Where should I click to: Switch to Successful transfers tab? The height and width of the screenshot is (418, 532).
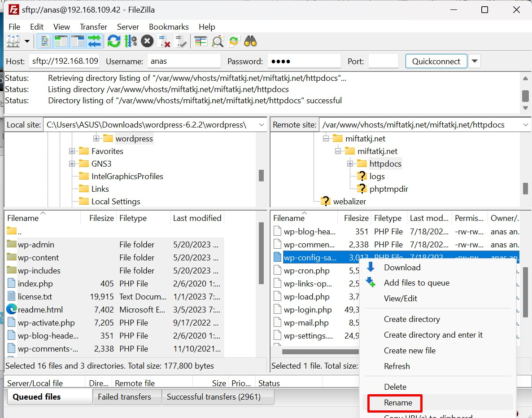click(218, 396)
